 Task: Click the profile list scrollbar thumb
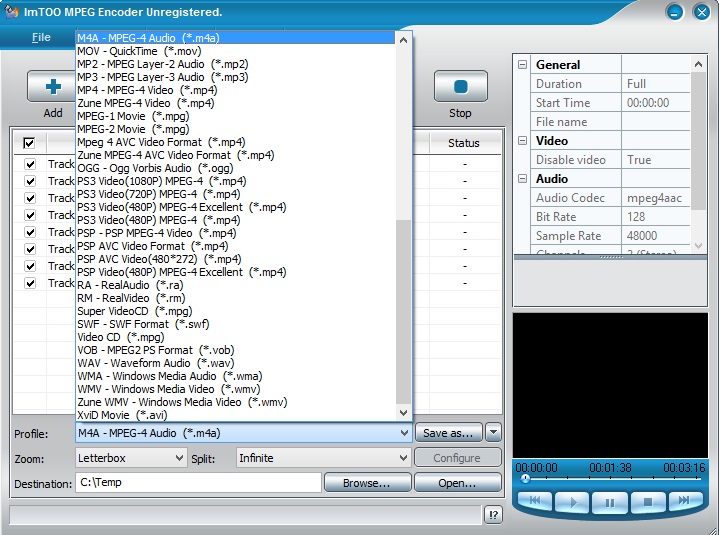tap(404, 312)
